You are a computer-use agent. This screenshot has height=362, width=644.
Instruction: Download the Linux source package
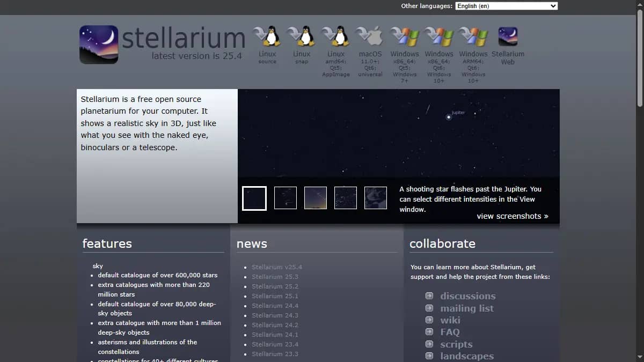[x=267, y=45]
